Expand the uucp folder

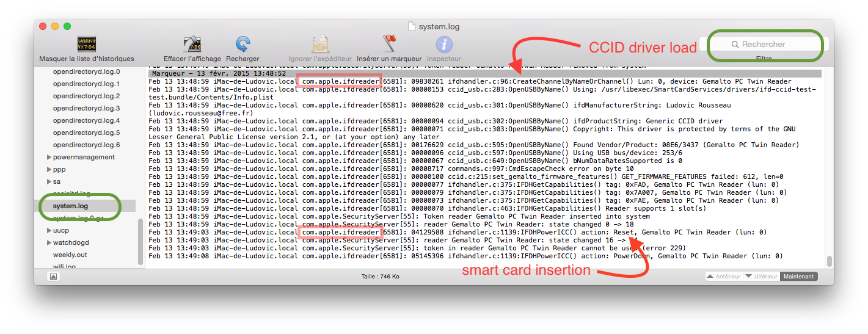click(49, 230)
